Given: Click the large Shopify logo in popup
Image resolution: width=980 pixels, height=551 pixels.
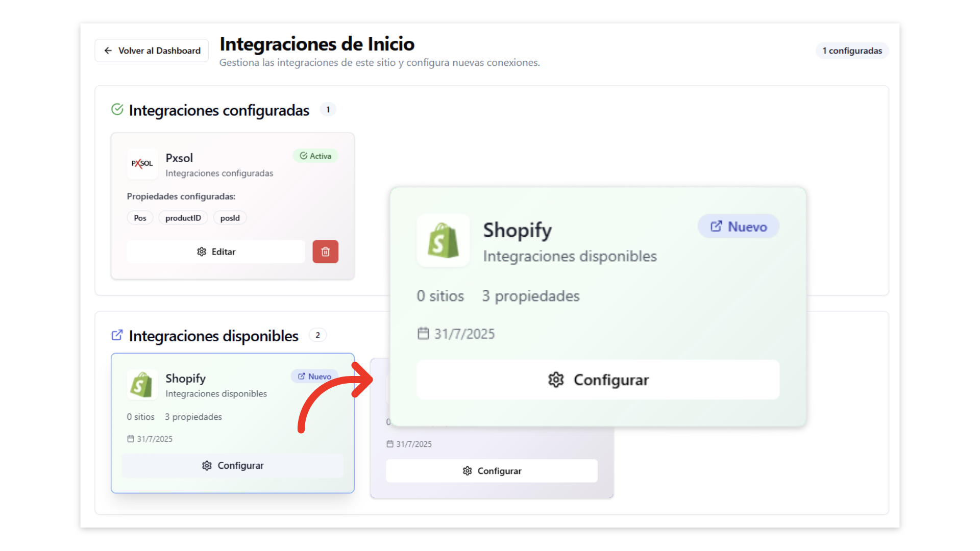Looking at the screenshot, I should (443, 240).
